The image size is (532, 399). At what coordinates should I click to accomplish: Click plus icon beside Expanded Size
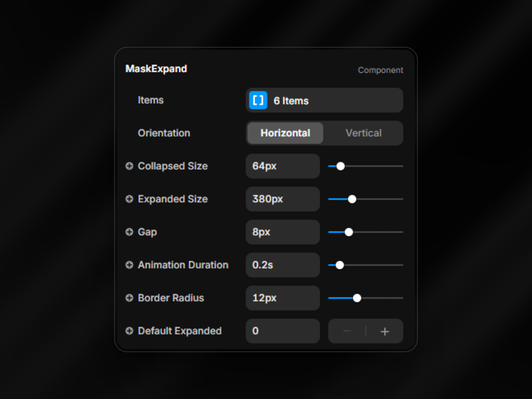(129, 199)
